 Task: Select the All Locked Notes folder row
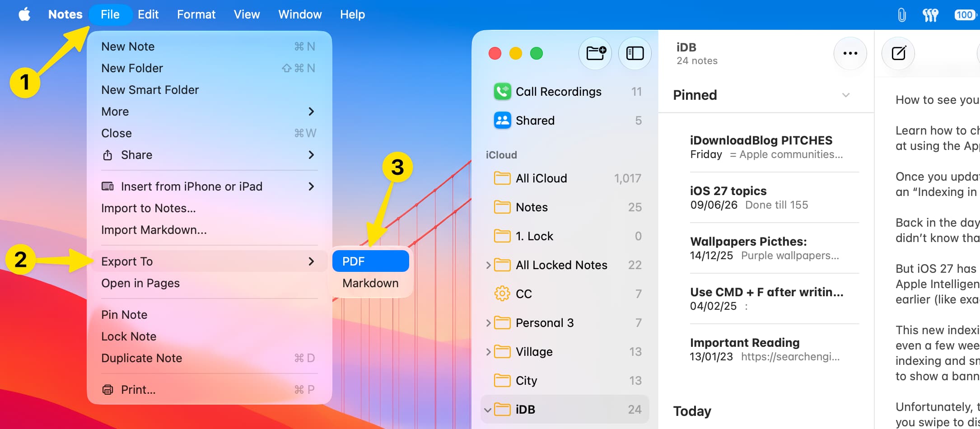(x=565, y=265)
